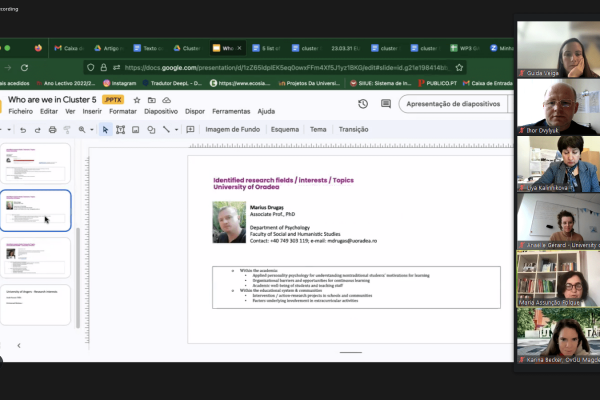Open the Ver menu
This screenshot has height=400, width=600.
[70, 111]
